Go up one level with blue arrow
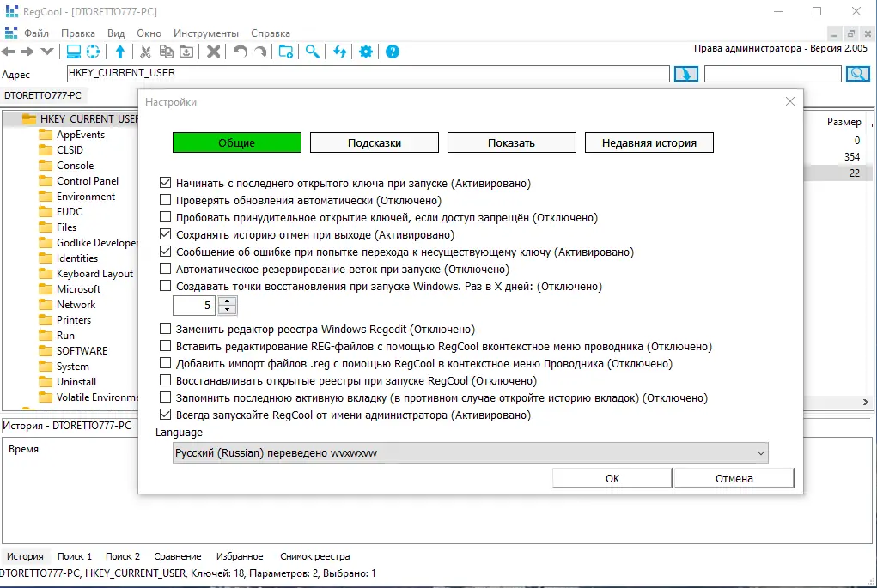This screenshot has height=588, width=877. pyautogui.click(x=119, y=52)
